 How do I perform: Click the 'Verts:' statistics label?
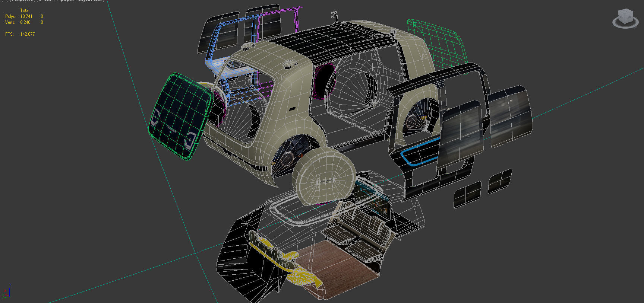point(10,22)
